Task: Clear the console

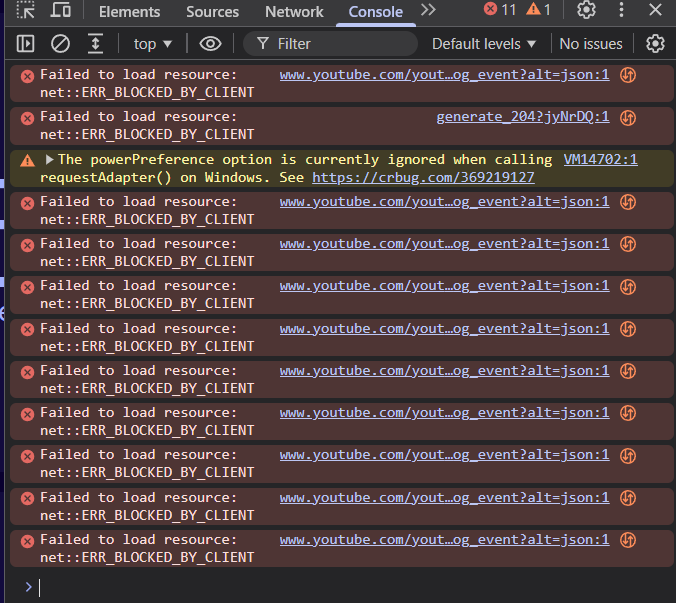Action: tap(60, 44)
